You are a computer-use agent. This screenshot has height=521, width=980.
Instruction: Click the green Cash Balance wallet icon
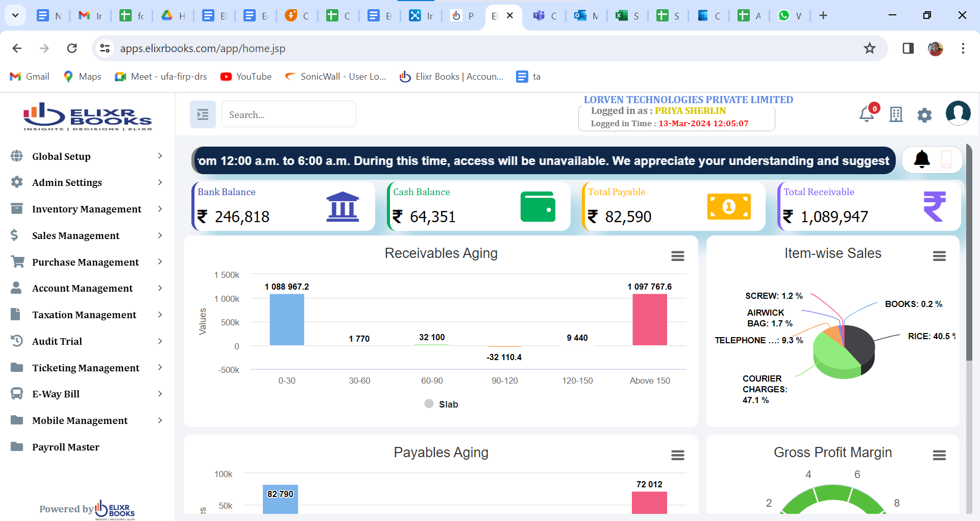click(537, 207)
